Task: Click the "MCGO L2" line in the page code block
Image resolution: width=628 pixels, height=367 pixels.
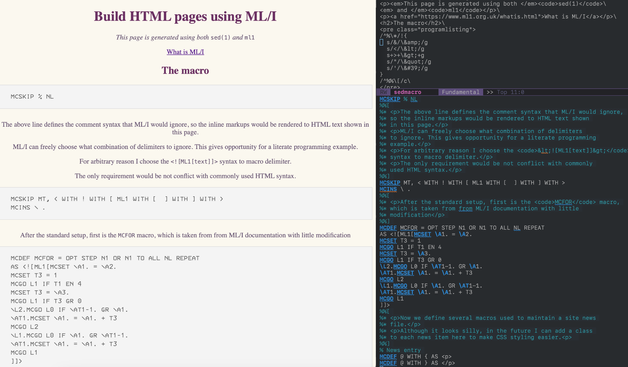Action: [24, 327]
